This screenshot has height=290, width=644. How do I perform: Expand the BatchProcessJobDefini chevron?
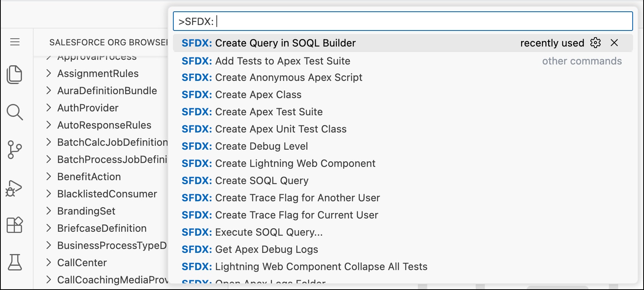click(49, 159)
